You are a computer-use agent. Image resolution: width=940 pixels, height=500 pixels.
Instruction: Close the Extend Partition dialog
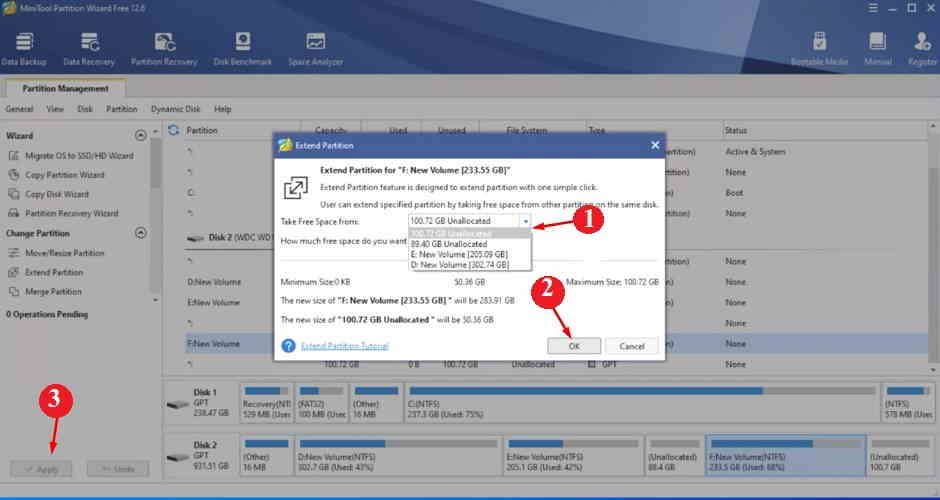tap(655, 145)
